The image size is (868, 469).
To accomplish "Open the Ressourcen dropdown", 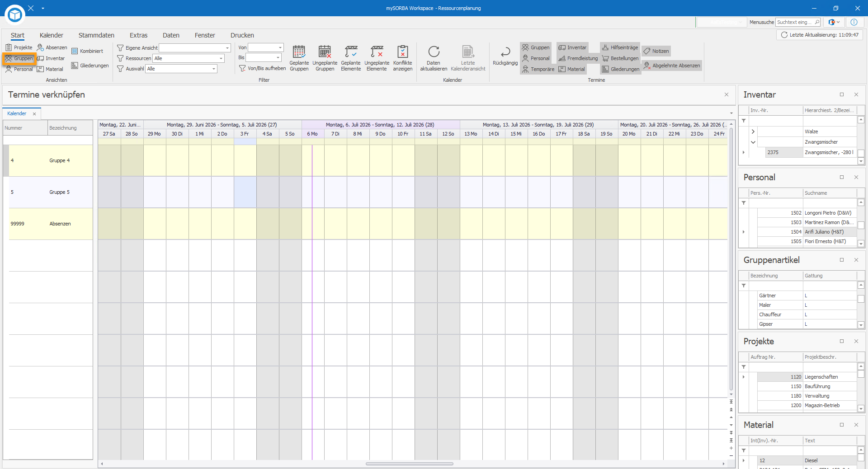I will (221, 58).
